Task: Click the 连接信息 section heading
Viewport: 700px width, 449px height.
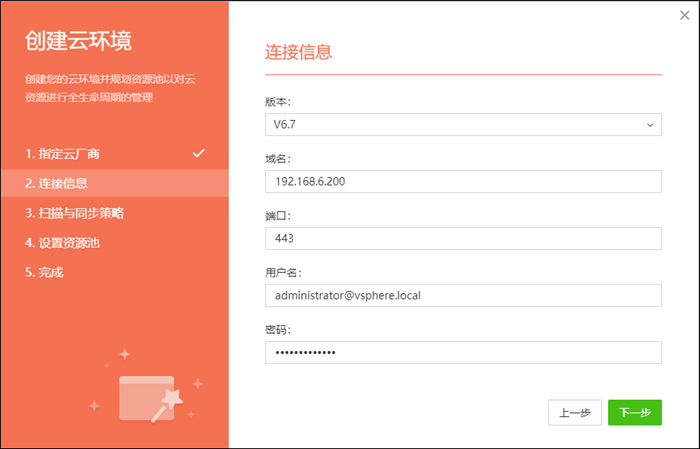Action: [x=298, y=52]
